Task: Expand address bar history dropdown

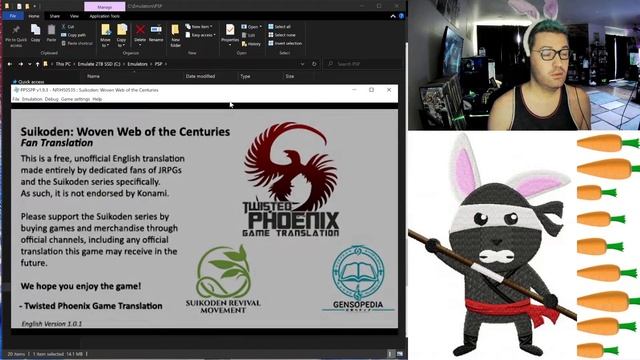Action: (x=302, y=64)
